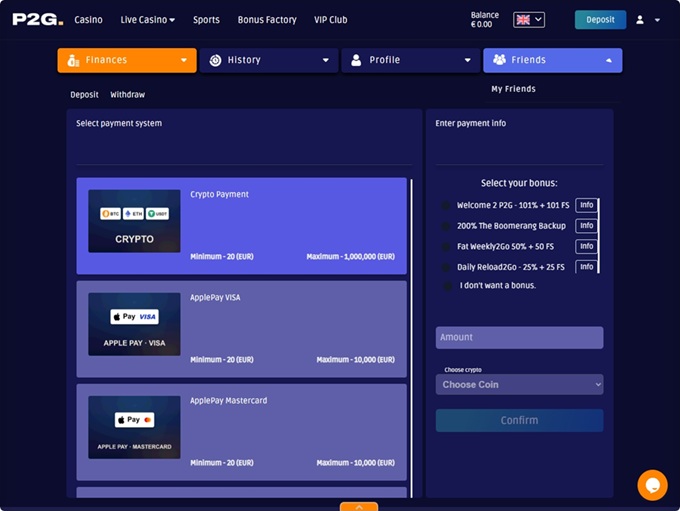Screen dimensions: 680x511
Task: Select the Crypto Payment card
Action: pyautogui.click(x=242, y=226)
